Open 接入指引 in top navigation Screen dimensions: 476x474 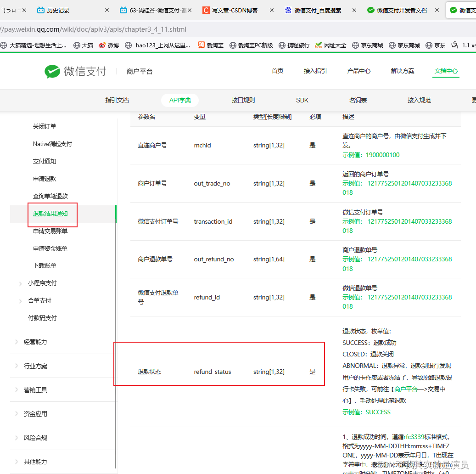(315, 71)
